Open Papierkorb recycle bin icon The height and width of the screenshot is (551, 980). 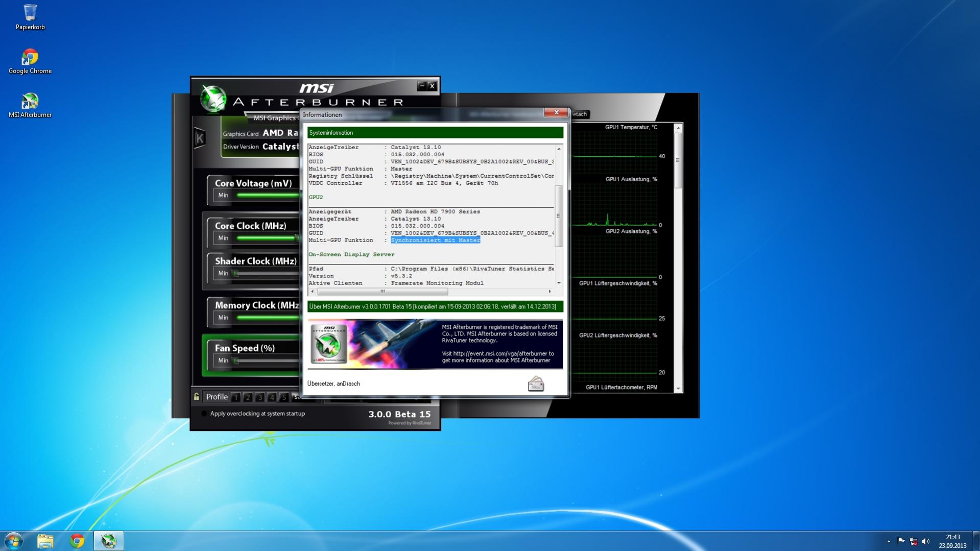pyautogui.click(x=30, y=17)
